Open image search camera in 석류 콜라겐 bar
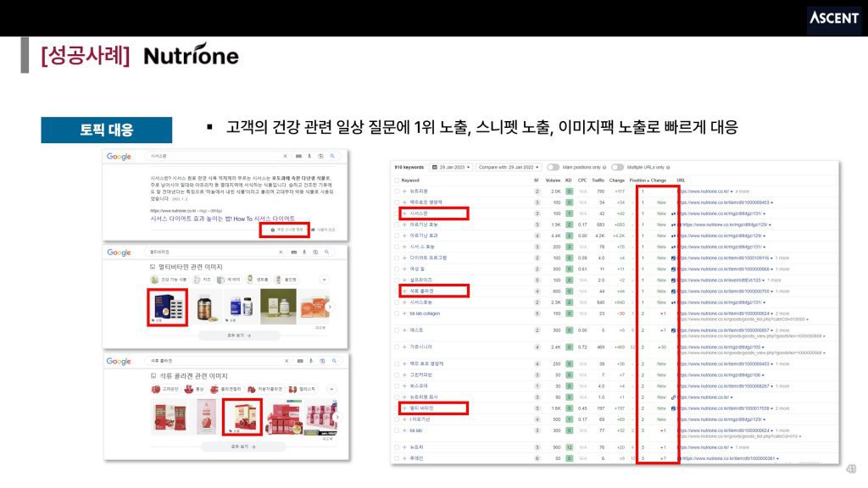868x488 pixels. coord(322,361)
